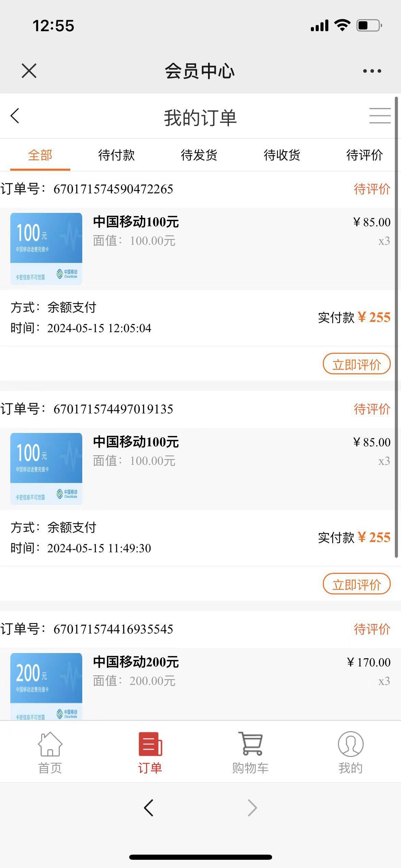Tap 立即评价 for the 12:05:04 order

click(x=356, y=364)
